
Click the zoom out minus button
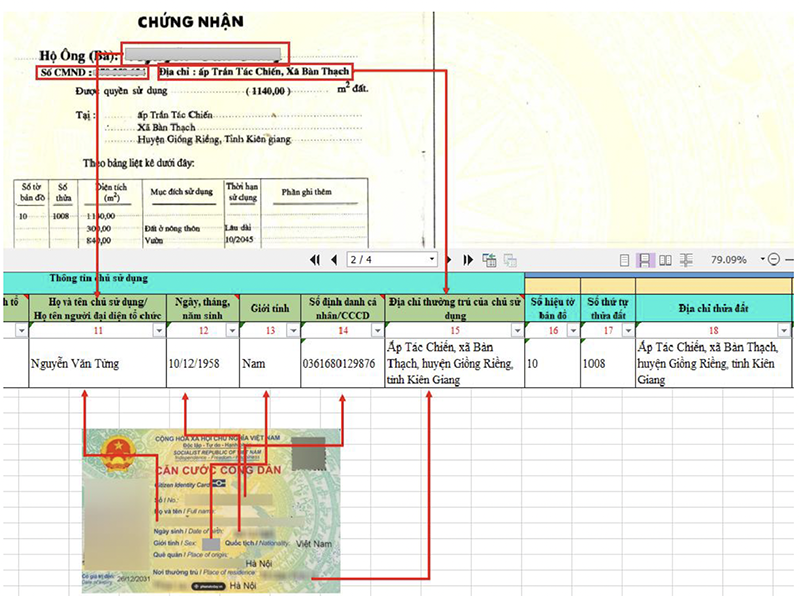[x=773, y=260]
